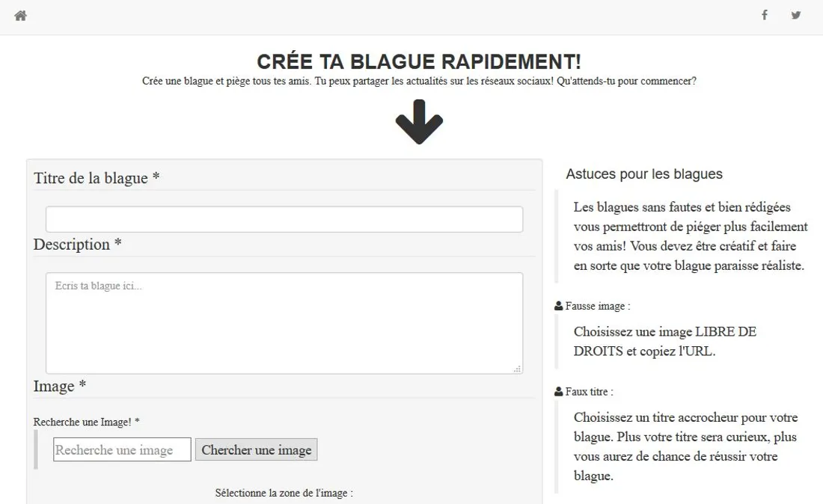
Task: Select the 'Astuces pour les blagues' heading
Action: pos(644,174)
